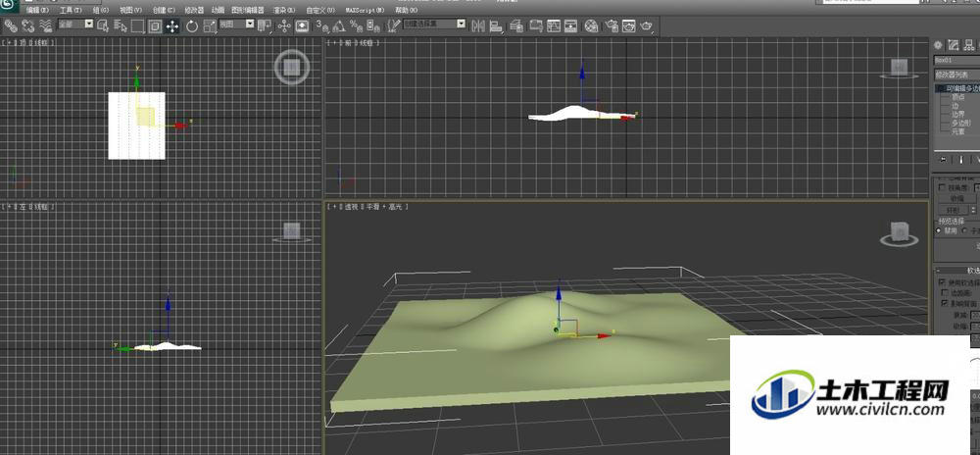Screen dimensions: 980x455
Task: Switch to the Create command panel tab
Action: click(x=938, y=45)
